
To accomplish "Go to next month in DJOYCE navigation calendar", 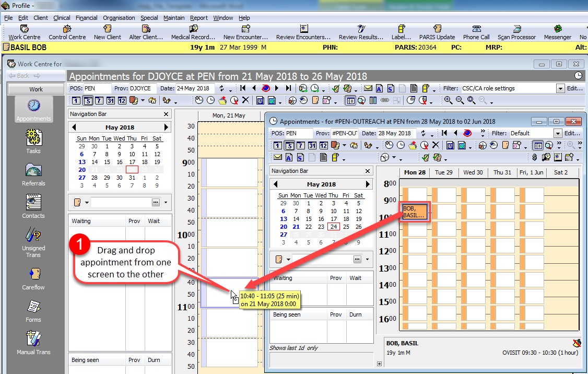I will click(x=166, y=127).
